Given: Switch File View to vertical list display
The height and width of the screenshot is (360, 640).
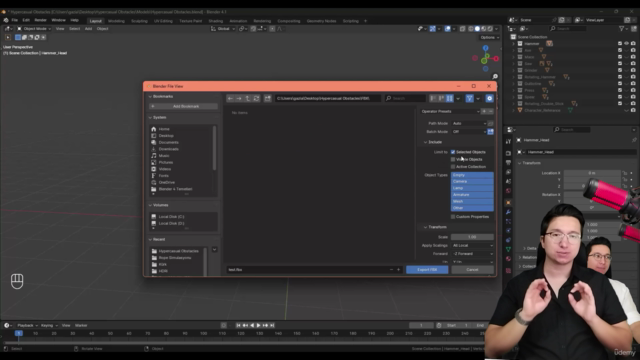Looking at the screenshot, I should pos(433,98).
